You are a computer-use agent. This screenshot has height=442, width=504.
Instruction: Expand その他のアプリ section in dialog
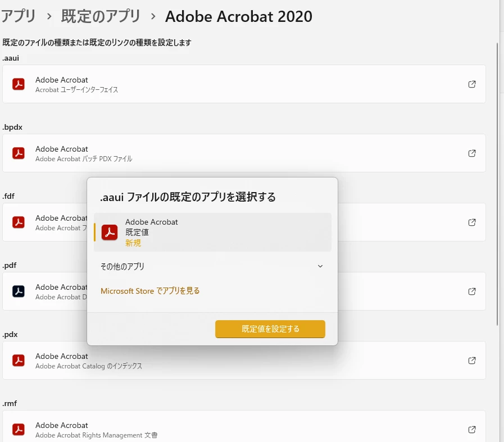[x=212, y=266]
